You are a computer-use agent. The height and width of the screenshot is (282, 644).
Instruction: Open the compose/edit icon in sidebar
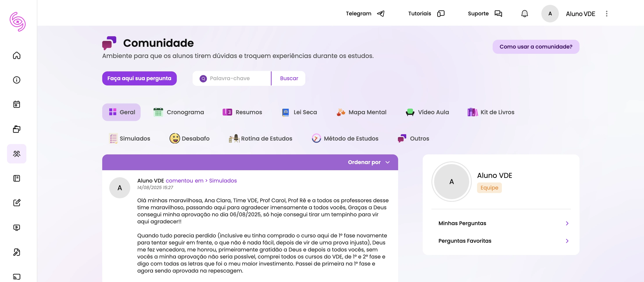pyautogui.click(x=16, y=203)
